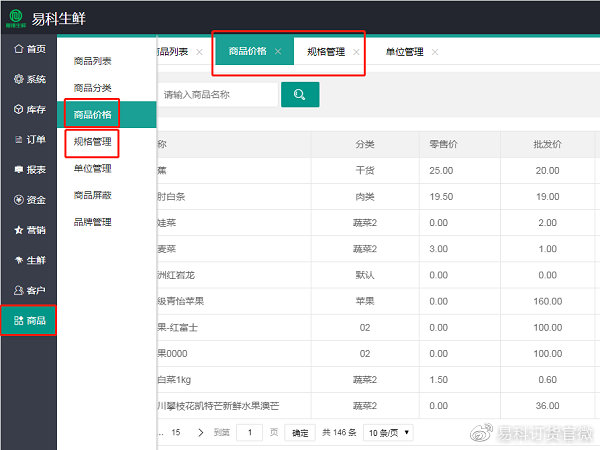Open the 系统 settings gear icon
This screenshot has width=600, height=450.
click(x=19, y=79)
